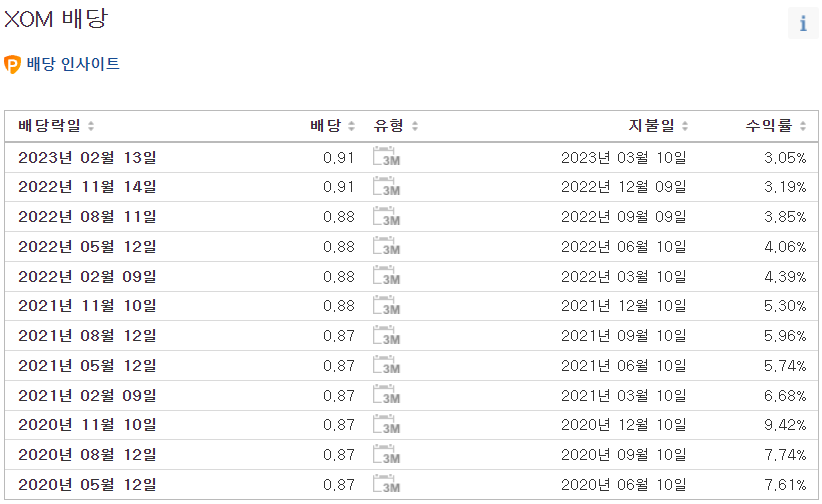The width and height of the screenshot is (822, 504).
Task: Select the ex-dividend date 2020년 08월 12일
Action: [x=87, y=455]
